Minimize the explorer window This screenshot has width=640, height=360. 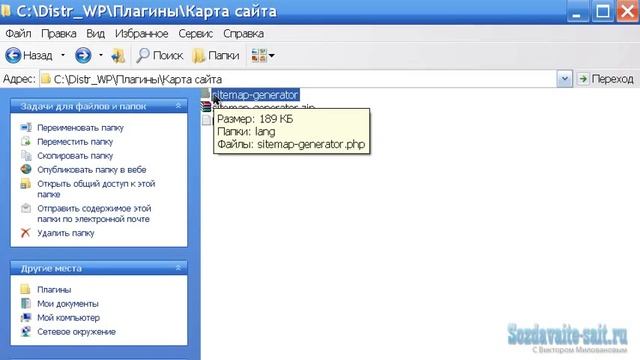click(x=577, y=11)
